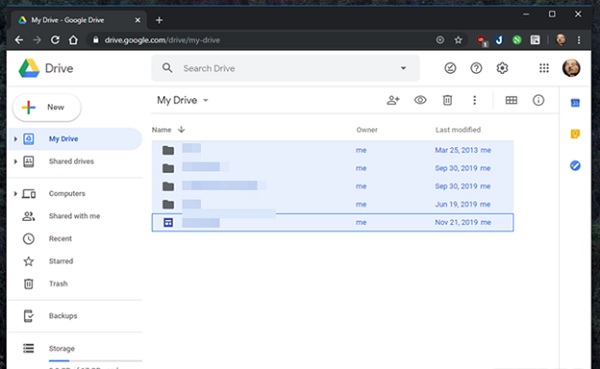The width and height of the screenshot is (600, 369).
Task: Expand the My Drive tree arrow
Action: (x=15, y=139)
